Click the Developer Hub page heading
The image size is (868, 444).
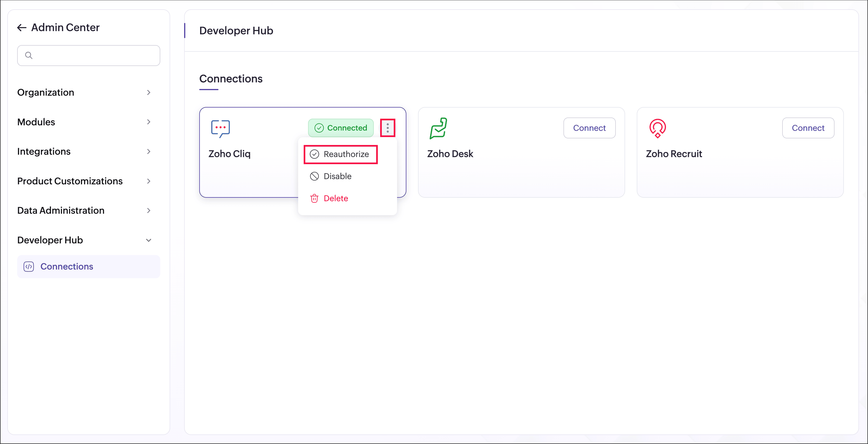(x=236, y=31)
